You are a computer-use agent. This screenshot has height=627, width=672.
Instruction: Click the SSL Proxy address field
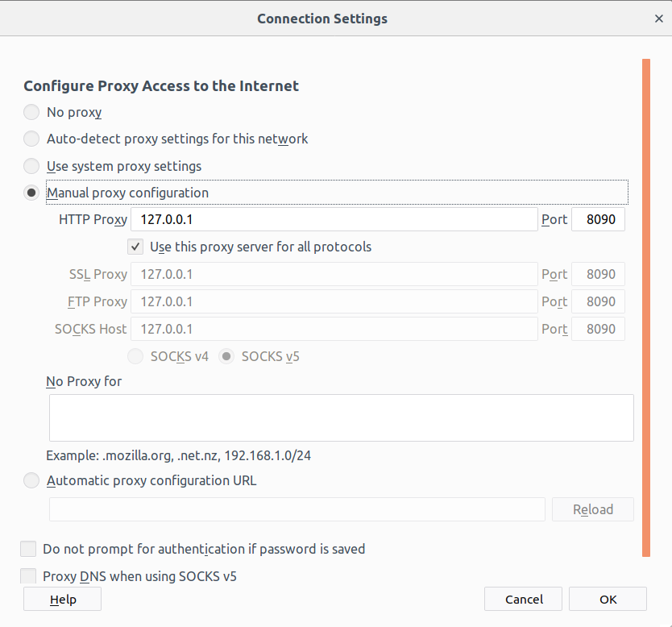[334, 274]
